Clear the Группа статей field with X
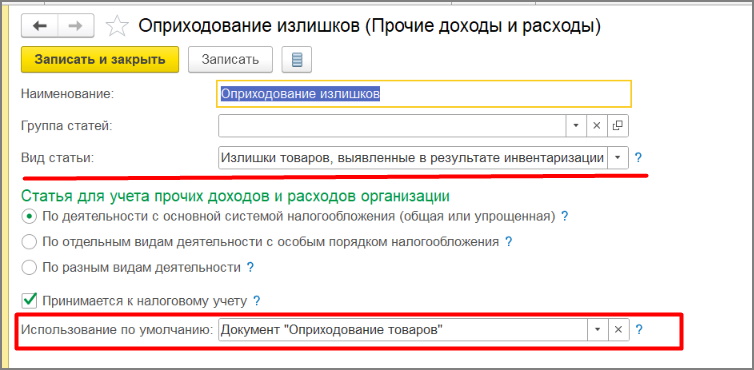Image resolution: width=754 pixels, height=370 pixels. tap(597, 126)
